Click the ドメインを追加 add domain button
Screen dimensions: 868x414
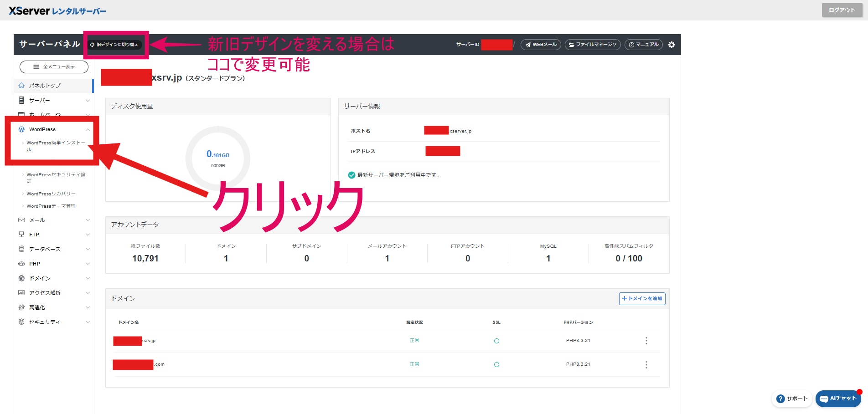pos(642,299)
